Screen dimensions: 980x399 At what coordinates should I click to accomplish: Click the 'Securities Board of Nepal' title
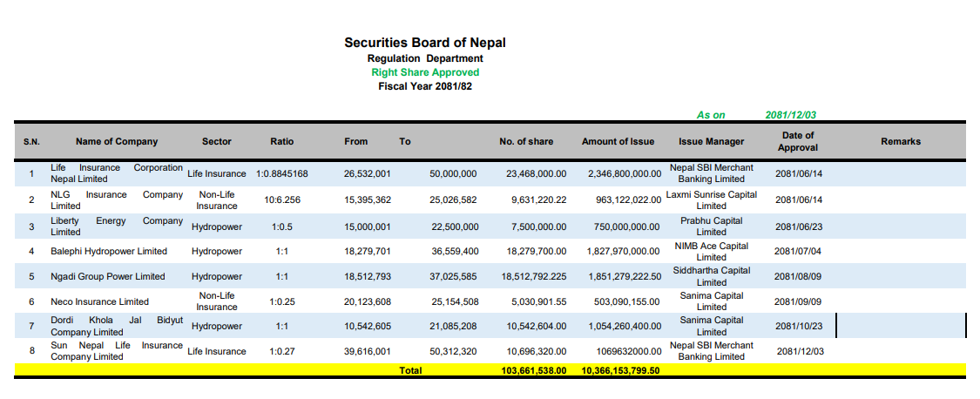[425, 43]
